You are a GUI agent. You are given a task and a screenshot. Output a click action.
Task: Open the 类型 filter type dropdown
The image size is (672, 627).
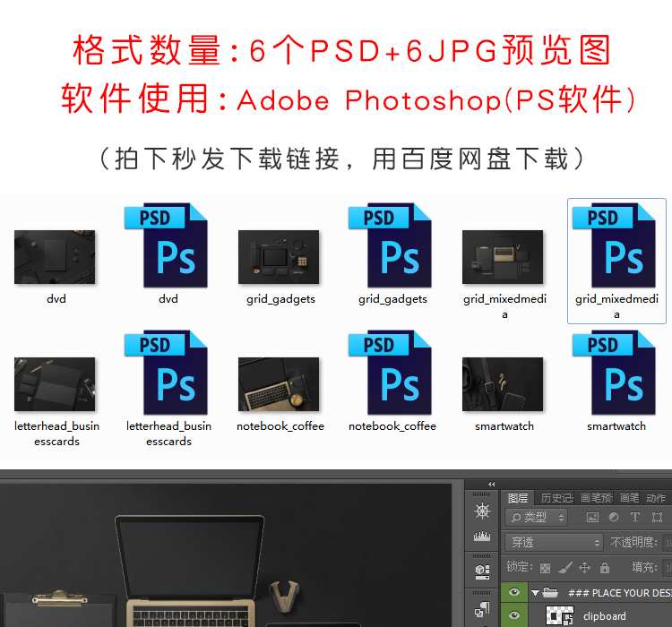tap(537, 518)
